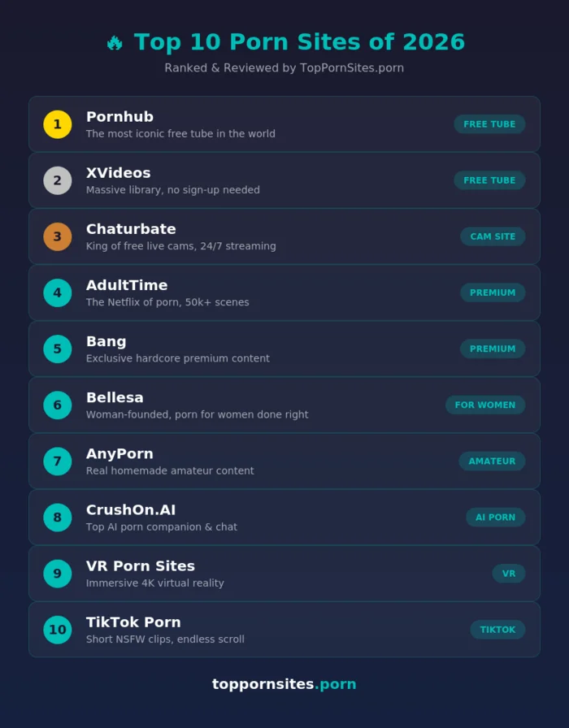Click the TIKTOK tag badge
The height and width of the screenshot is (728, 569).
tap(497, 630)
